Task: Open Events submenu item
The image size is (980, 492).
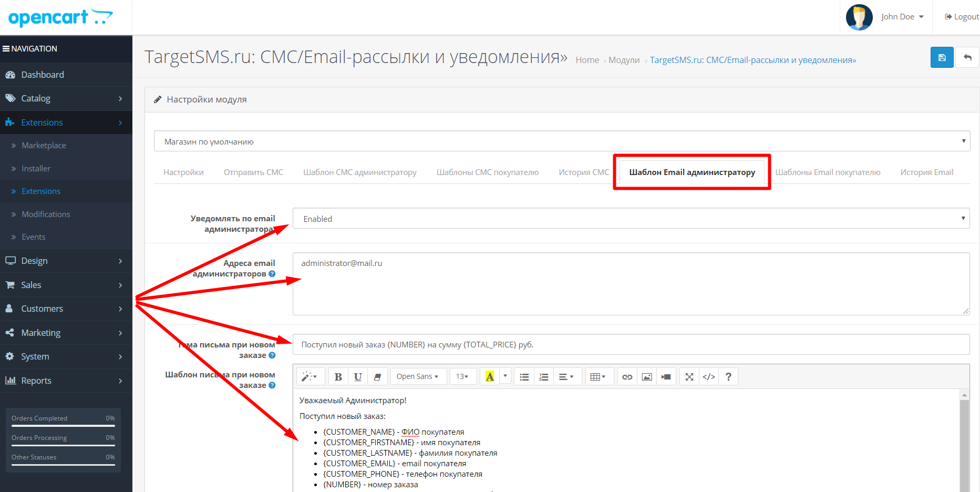Action: 66,237
